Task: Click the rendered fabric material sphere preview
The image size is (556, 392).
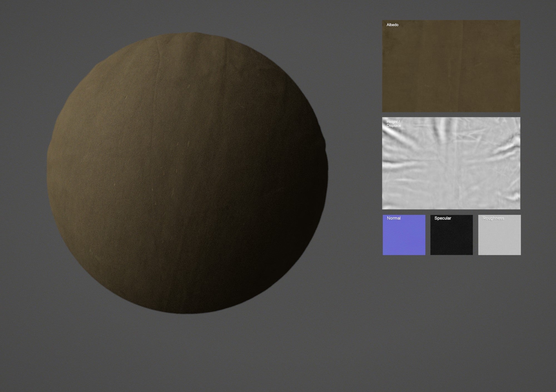Action: [x=187, y=173]
